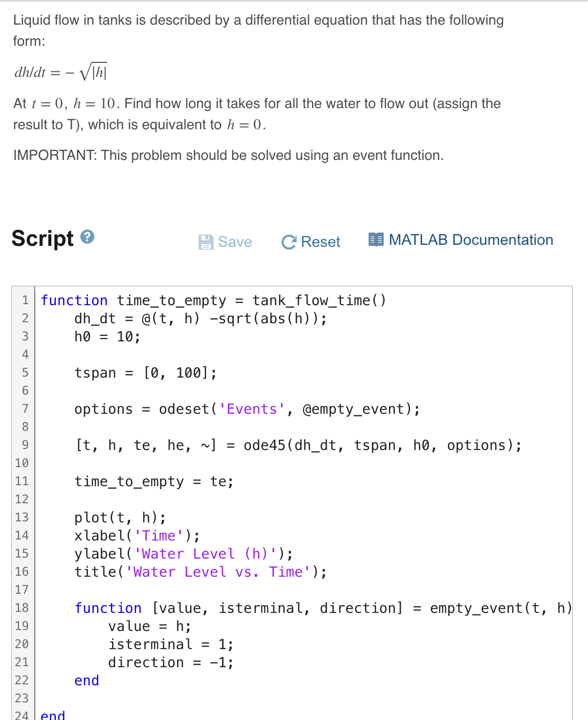Click inside the odeset options line
Screen dimensions: 588x720
point(246,409)
